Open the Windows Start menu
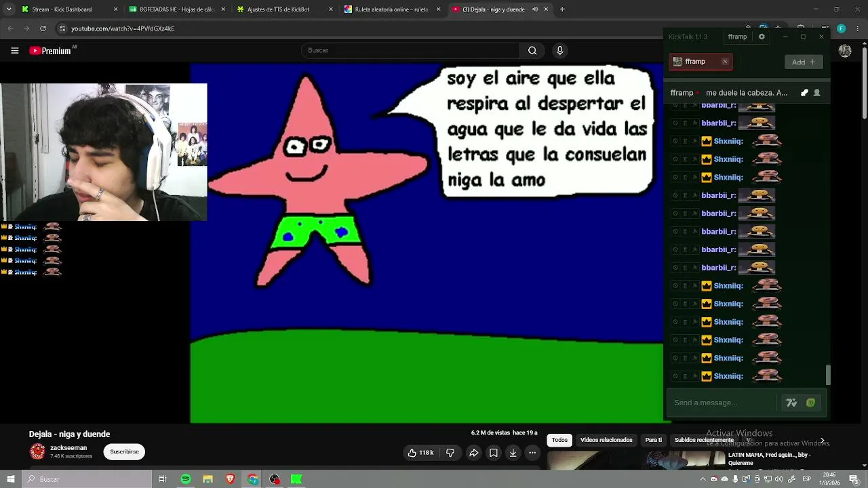The image size is (868, 488). click(10, 479)
